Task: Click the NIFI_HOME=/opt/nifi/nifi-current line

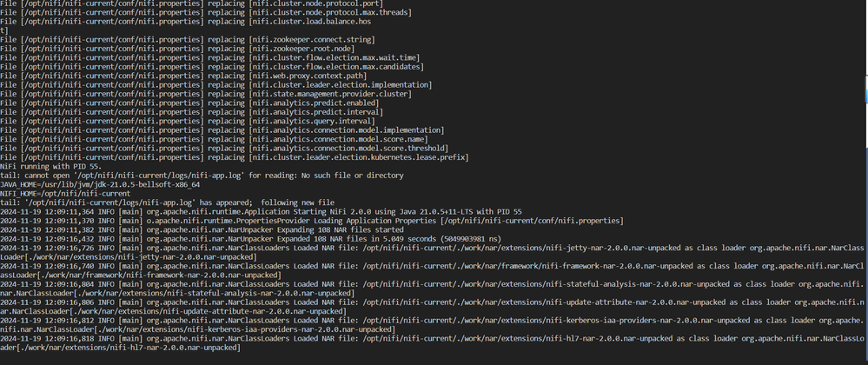Action: coord(65,193)
